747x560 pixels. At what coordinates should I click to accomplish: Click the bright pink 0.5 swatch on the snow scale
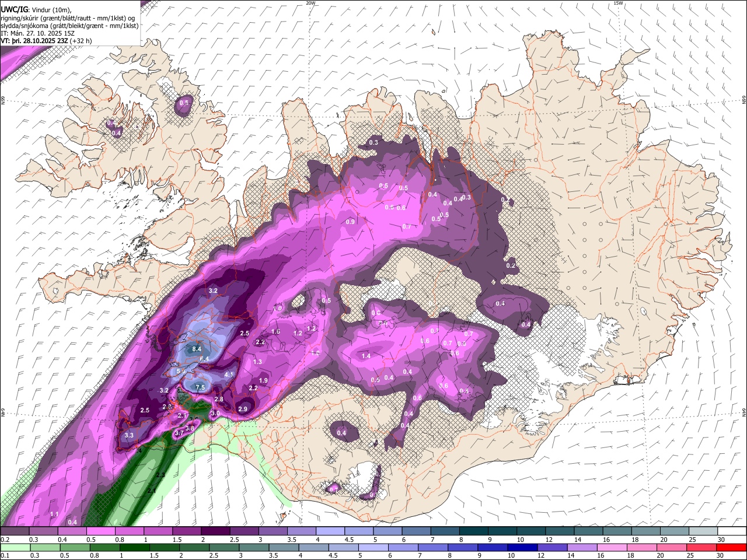[100, 531]
